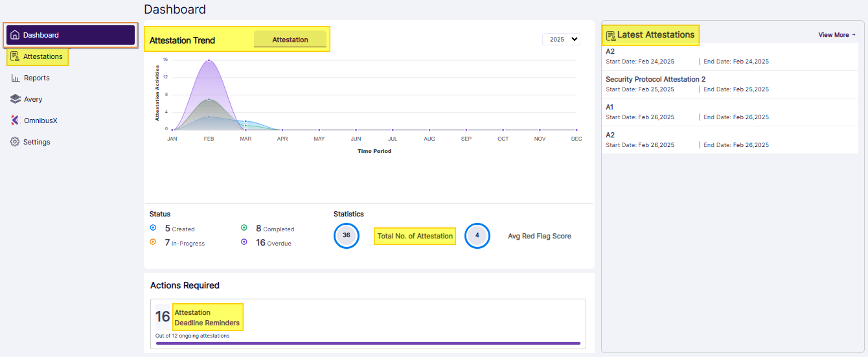Click the Actions Required heading
The height and width of the screenshot is (357, 868).
point(185,285)
